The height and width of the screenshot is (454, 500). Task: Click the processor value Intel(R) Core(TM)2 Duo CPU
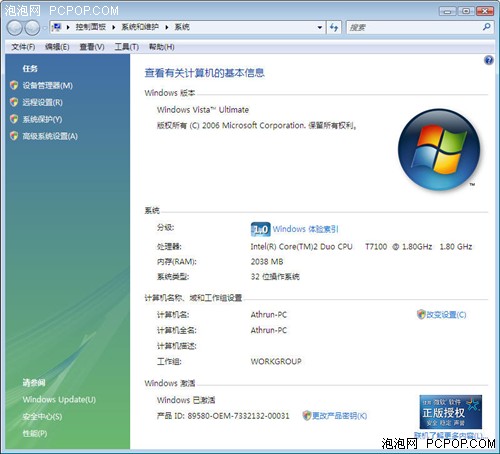(x=301, y=247)
